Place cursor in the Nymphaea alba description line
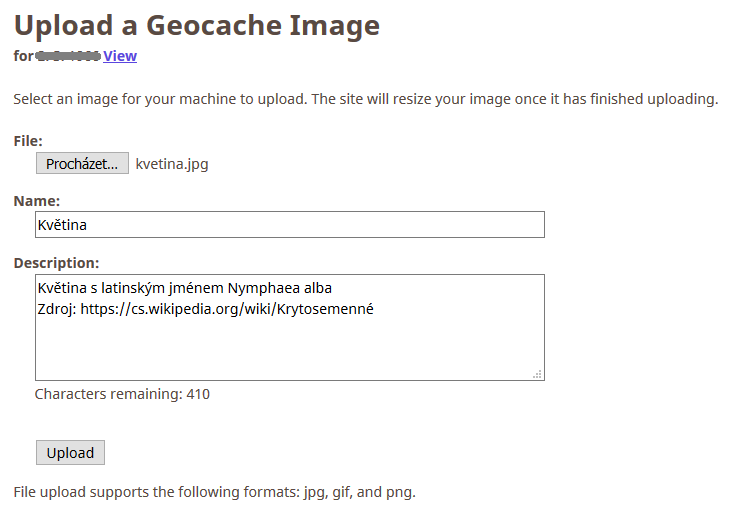 click(184, 288)
